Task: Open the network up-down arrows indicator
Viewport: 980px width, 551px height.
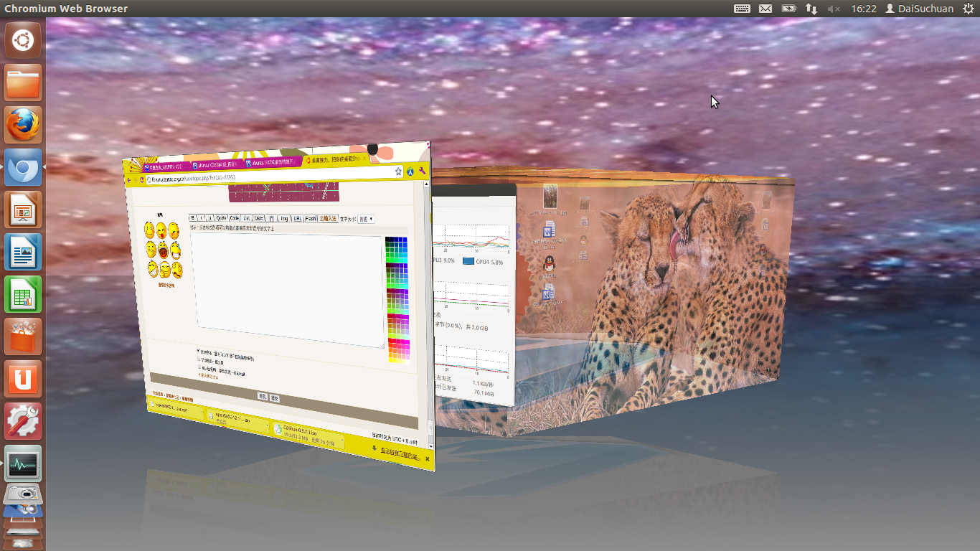Action: [811, 9]
